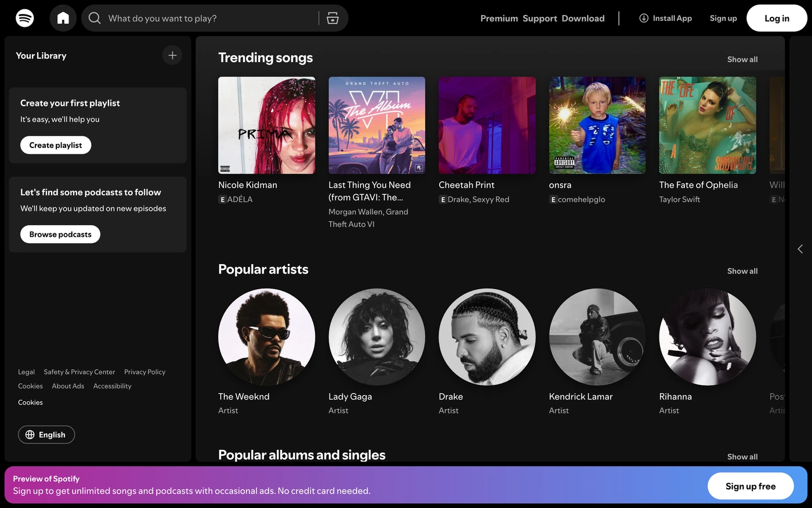Open The Fate of Ophelia cover
Image resolution: width=812 pixels, height=508 pixels.
tap(708, 125)
